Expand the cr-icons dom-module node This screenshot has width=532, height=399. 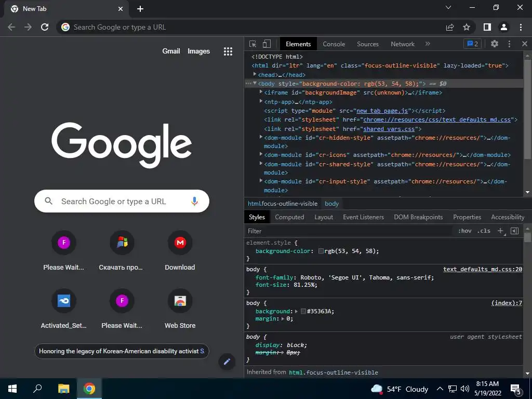[261, 154]
